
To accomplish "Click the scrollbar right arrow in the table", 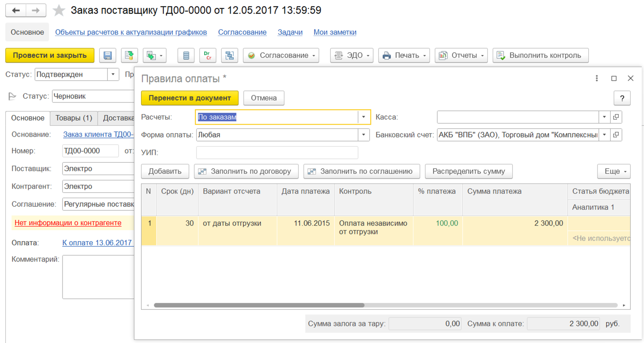I will 624,305.
